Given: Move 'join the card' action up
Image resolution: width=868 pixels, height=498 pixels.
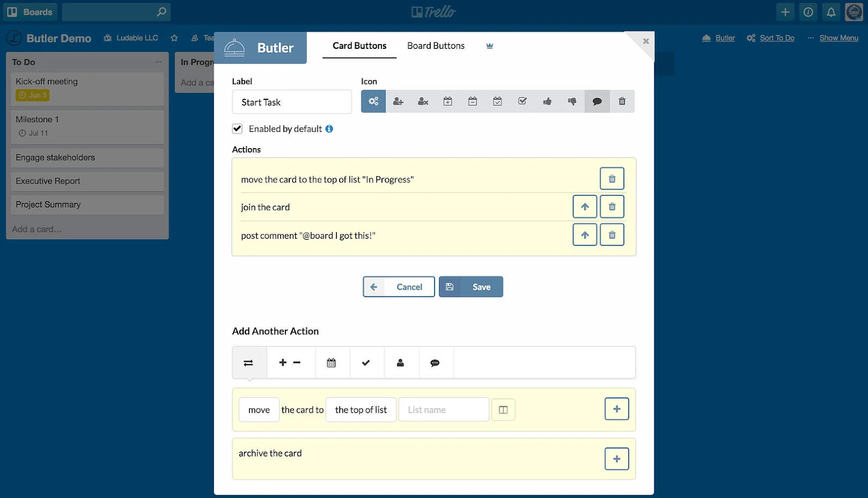Looking at the screenshot, I should [585, 207].
